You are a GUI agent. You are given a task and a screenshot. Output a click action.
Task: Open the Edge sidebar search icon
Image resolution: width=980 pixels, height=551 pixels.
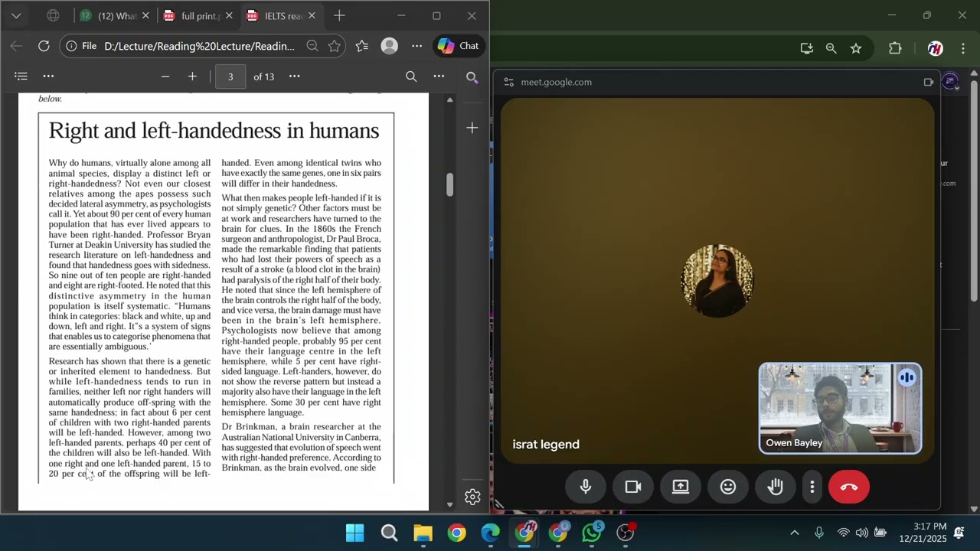click(472, 77)
